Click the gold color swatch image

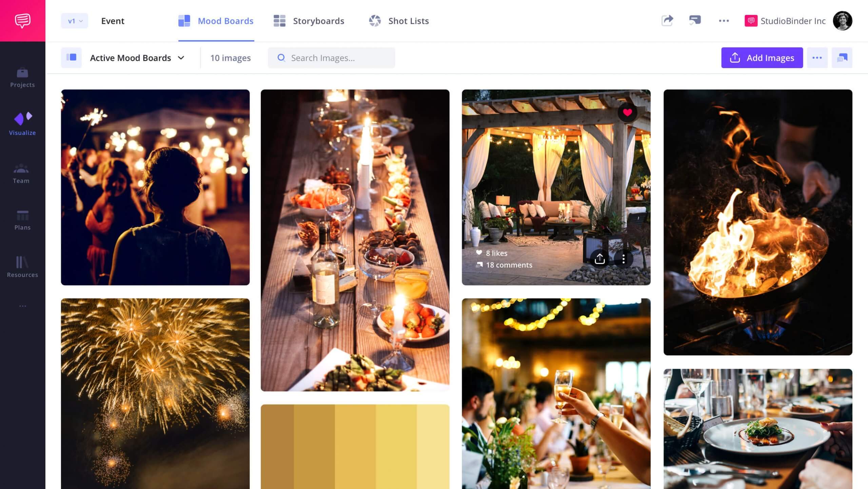click(355, 447)
